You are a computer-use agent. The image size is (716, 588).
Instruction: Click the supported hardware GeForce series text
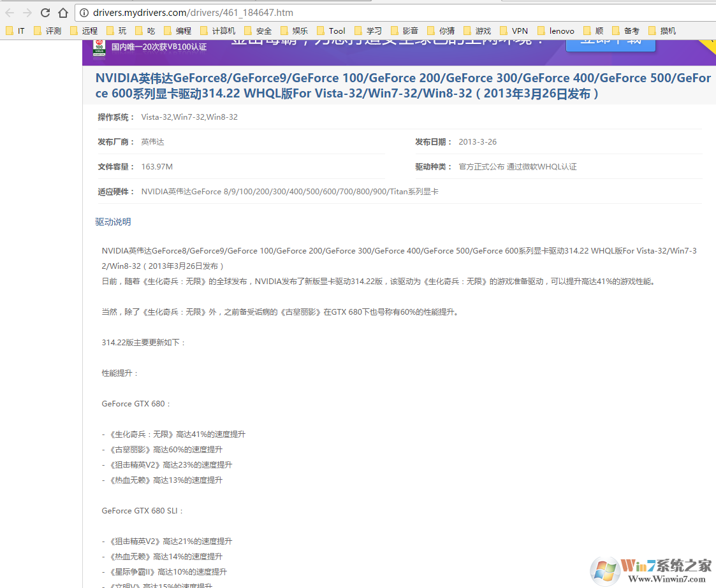[x=289, y=192]
